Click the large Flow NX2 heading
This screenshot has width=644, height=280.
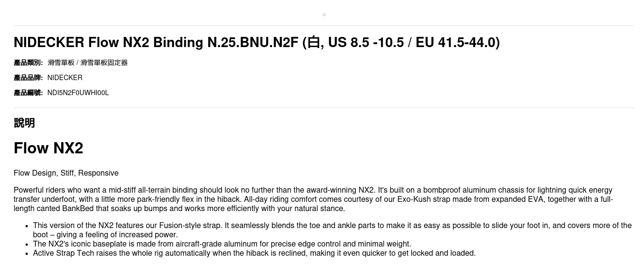coord(48,148)
